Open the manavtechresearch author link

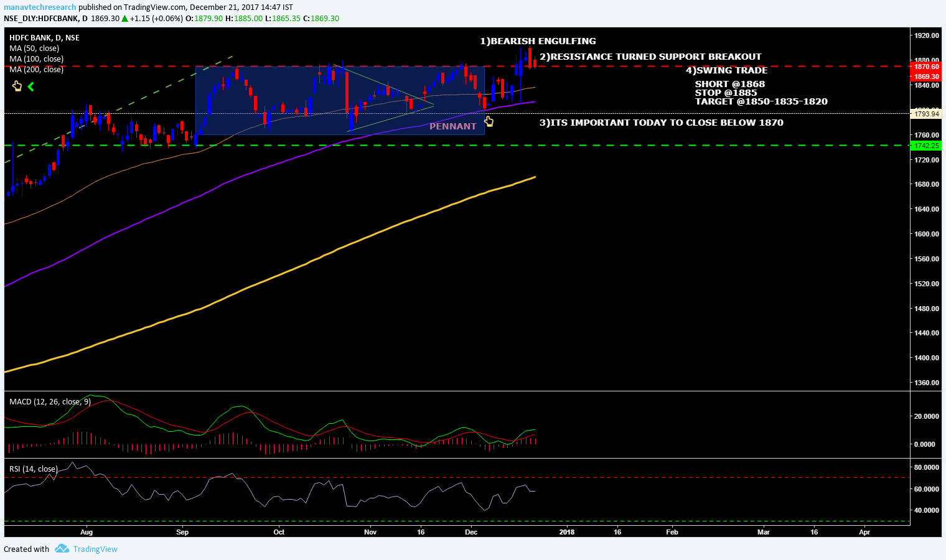click(40, 7)
